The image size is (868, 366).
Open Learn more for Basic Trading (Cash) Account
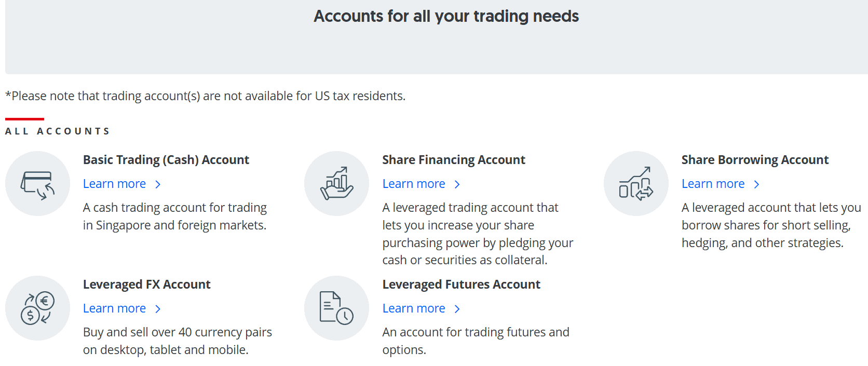114,184
